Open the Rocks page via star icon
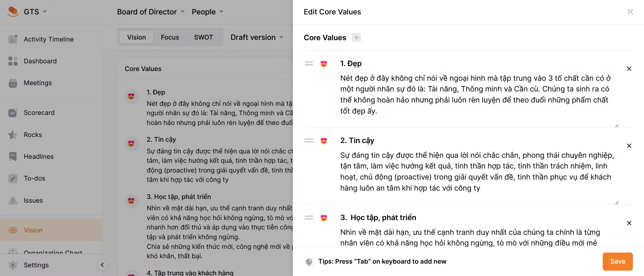644x276 pixels. pos(13,135)
